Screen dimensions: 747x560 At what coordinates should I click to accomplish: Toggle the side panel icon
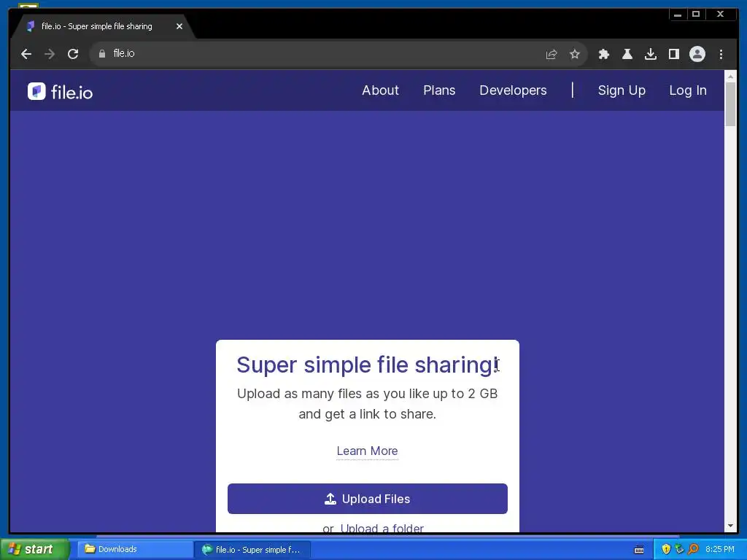[673, 54]
